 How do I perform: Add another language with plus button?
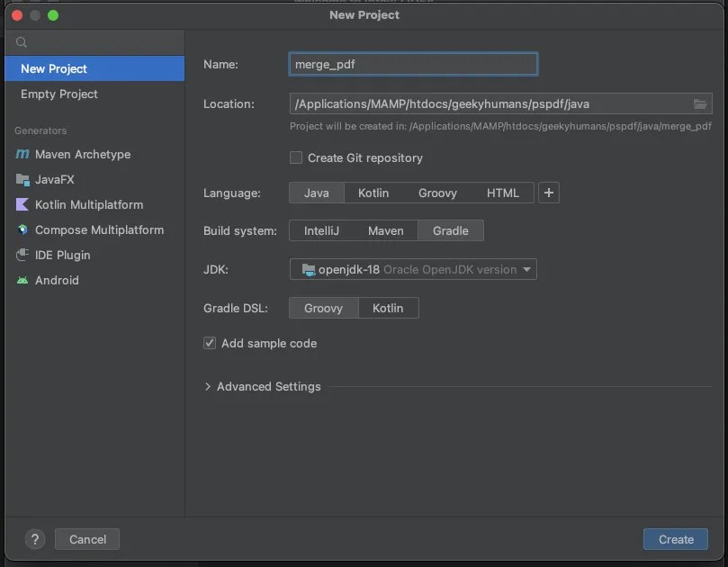click(x=549, y=193)
